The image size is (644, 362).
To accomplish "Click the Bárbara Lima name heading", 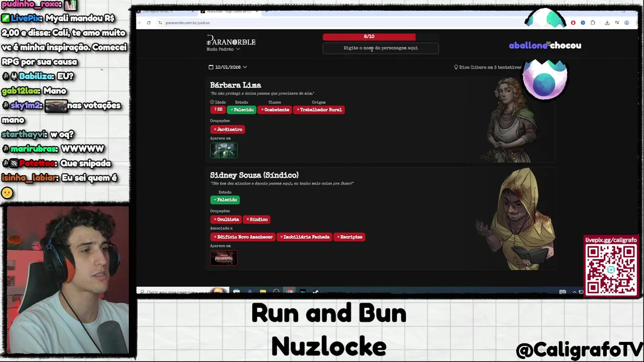I will click(x=235, y=85).
